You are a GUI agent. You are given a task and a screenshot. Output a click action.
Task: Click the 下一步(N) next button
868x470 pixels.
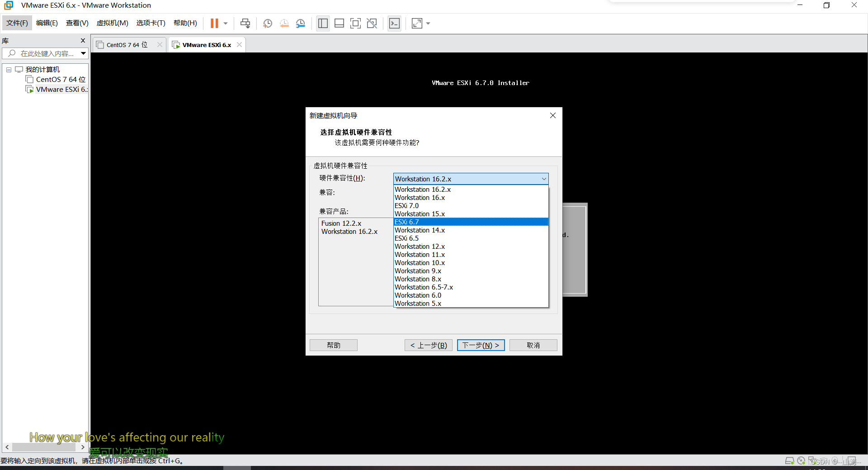[481, 345]
